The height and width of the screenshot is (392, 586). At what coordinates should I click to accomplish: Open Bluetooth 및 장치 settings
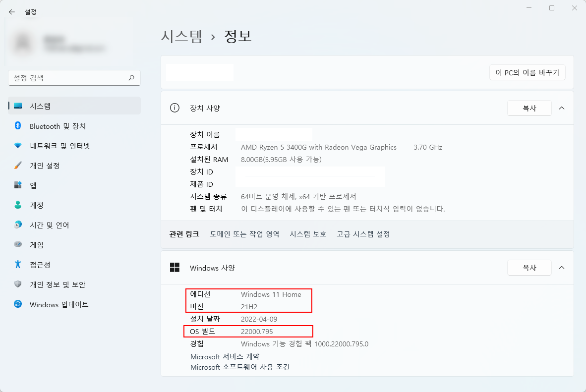pyautogui.click(x=74, y=126)
